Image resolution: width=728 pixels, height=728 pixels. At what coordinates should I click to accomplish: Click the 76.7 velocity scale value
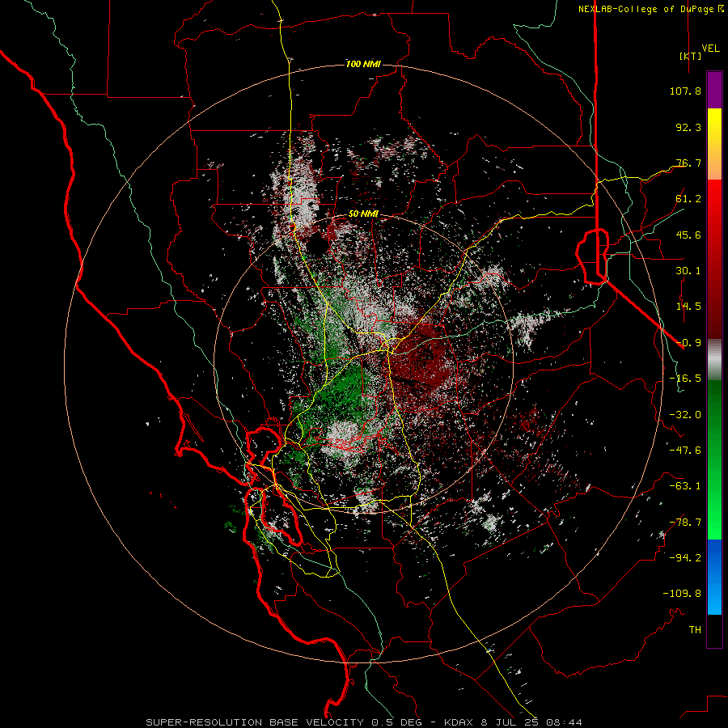688,163
